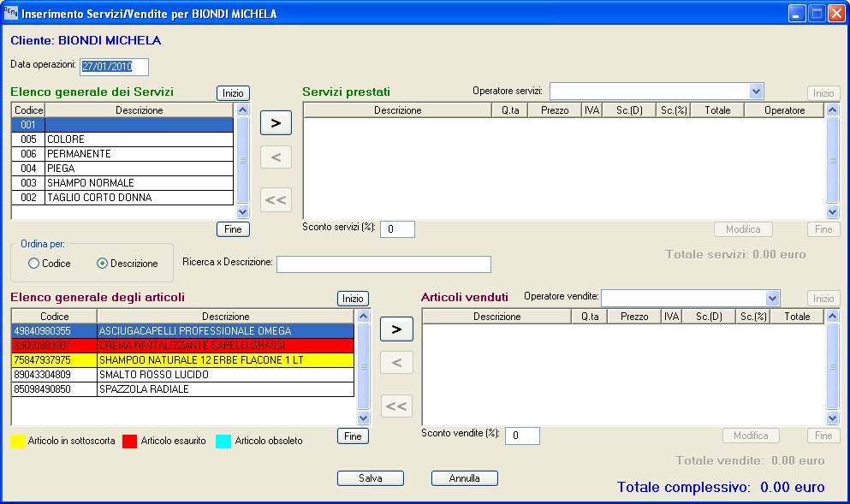Save the entry with Salva

coord(371,478)
